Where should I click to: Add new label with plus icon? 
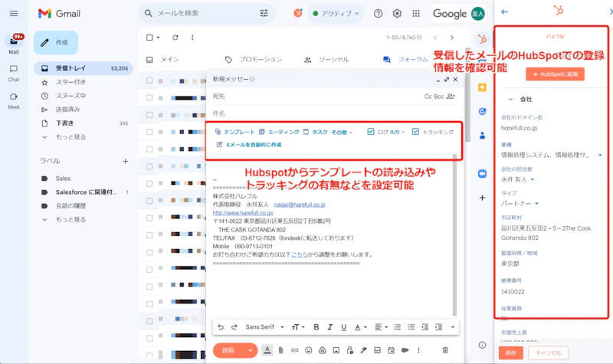[x=126, y=161]
